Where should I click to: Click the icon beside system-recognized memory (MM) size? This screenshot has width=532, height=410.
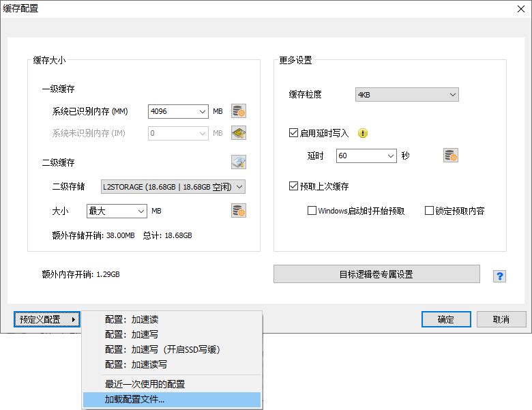tap(239, 111)
